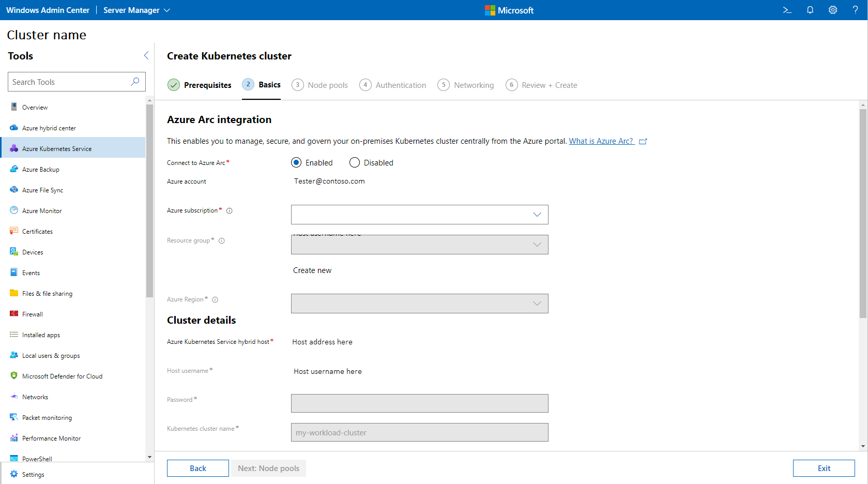Click the search magnifier icon in Tools

[x=135, y=82]
